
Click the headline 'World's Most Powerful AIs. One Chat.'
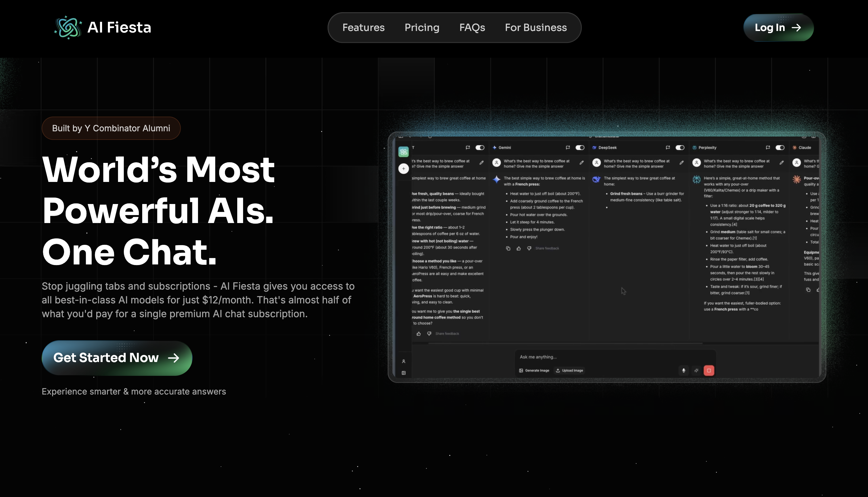pyautogui.click(x=158, y=210)
